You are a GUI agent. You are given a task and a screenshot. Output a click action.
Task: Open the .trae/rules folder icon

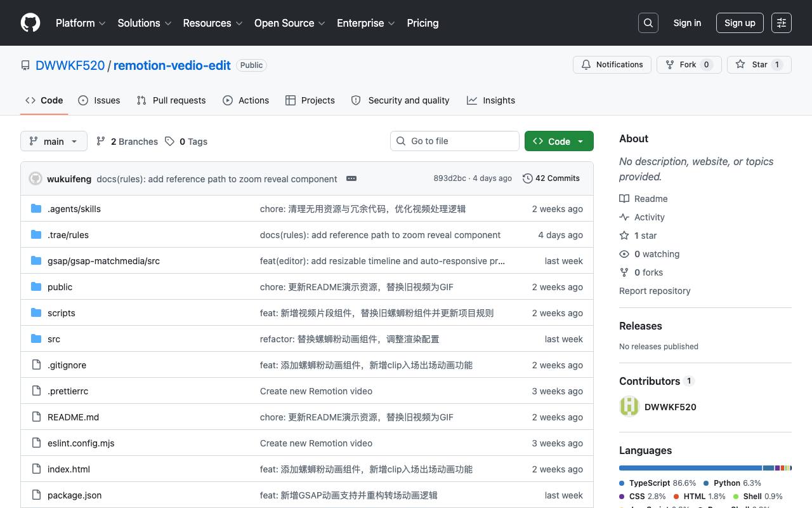[x=36, y=235]
